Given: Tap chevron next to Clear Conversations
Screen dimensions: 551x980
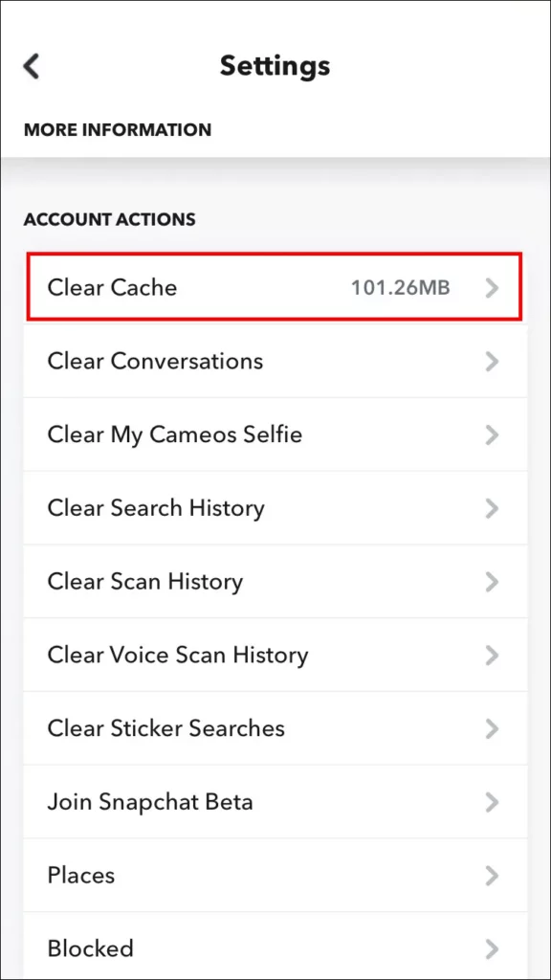Looking at the screenshot, I should 493,361.
